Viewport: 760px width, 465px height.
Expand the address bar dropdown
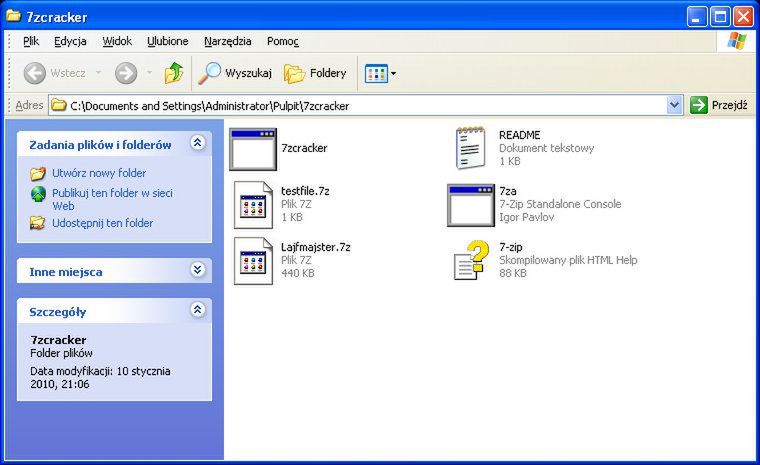(674, 105)
